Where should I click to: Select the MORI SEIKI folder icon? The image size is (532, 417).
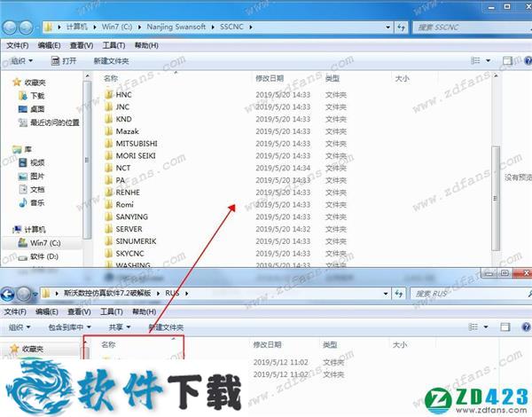108,156
